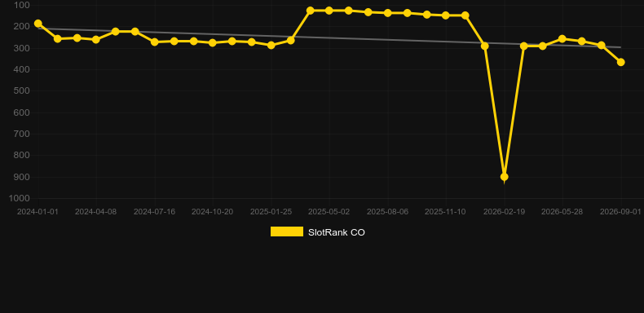Click the data point above the 2026-05-28 label
This screenshot has height=313, width=644.
tap(562, 39)
